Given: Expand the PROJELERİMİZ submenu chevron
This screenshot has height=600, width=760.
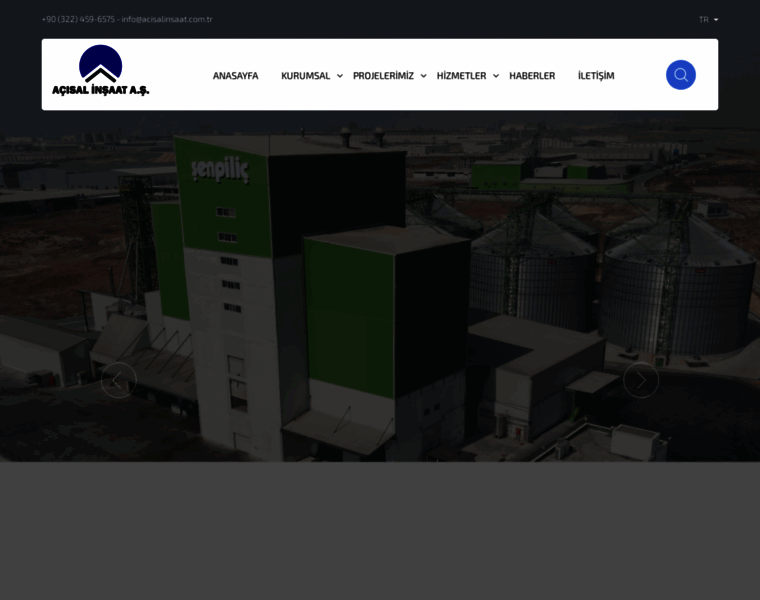Looking at the screenshot, I should [424, 76].
